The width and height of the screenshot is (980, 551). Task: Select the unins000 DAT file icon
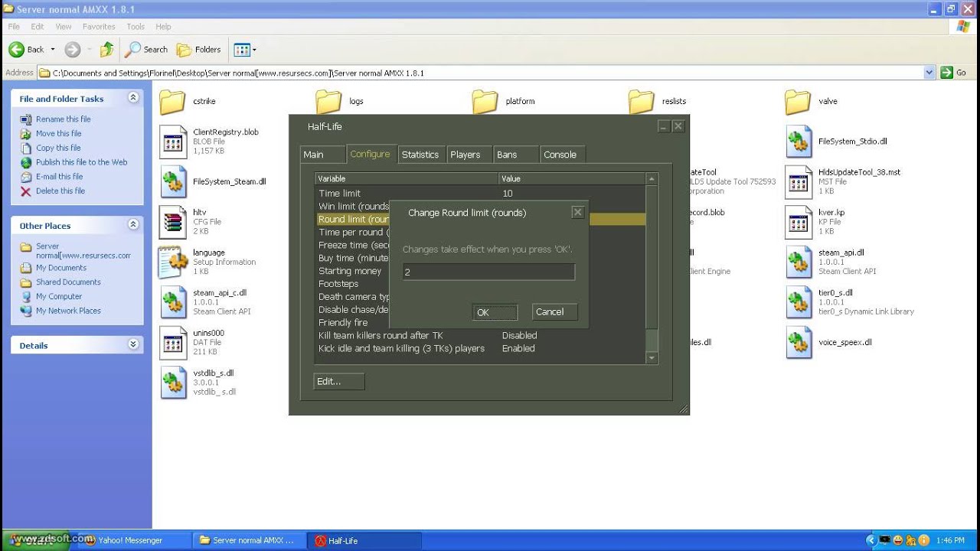click(x=173, y=342)
